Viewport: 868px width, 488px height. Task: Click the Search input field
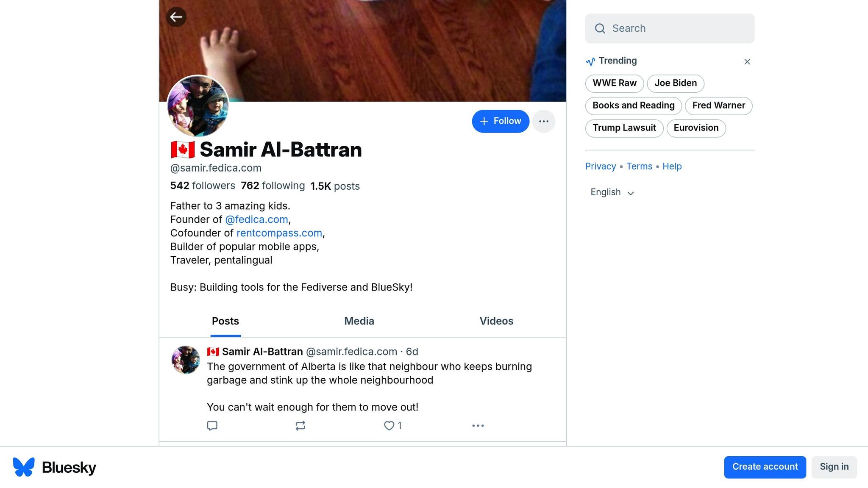[670, 28]
